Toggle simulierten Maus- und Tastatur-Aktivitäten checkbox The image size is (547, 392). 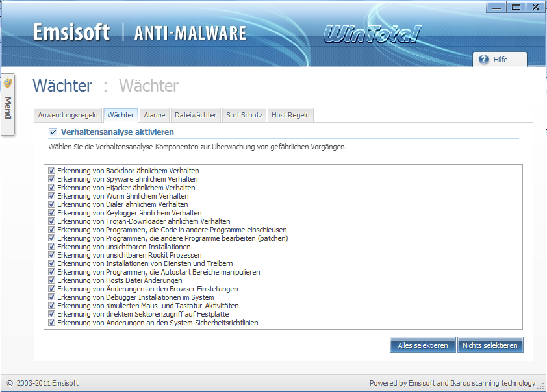(x=51, y=306)
